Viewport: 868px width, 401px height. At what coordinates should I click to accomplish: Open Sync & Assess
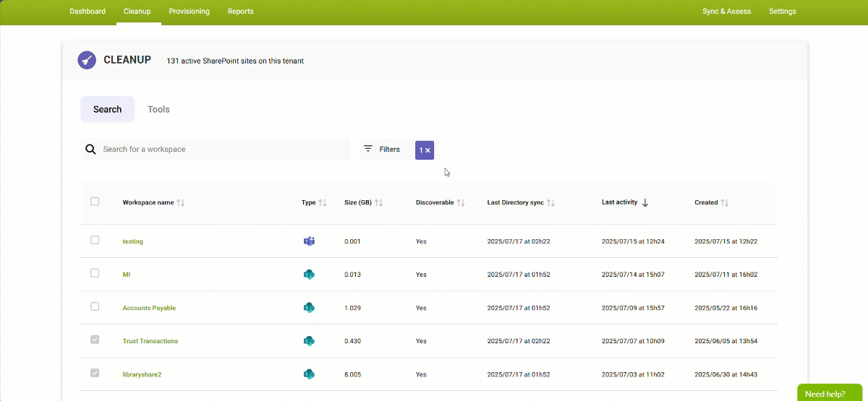click(726, 12)
